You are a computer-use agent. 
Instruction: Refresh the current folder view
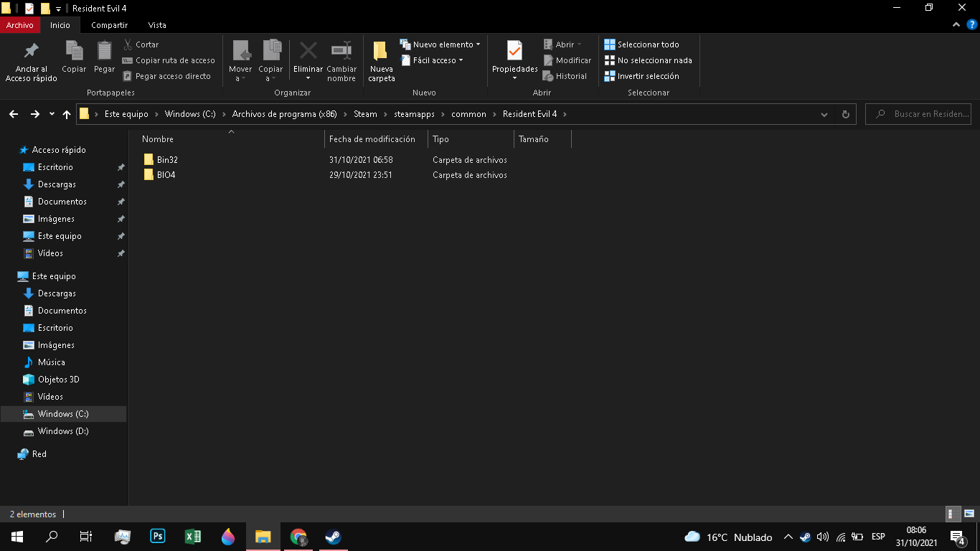pos(845,114)
